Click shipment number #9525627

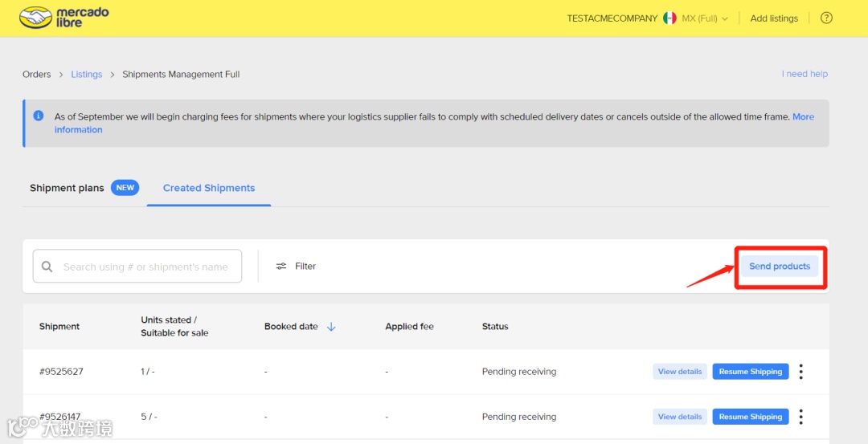pyautogui.click(x=61, y=372)
